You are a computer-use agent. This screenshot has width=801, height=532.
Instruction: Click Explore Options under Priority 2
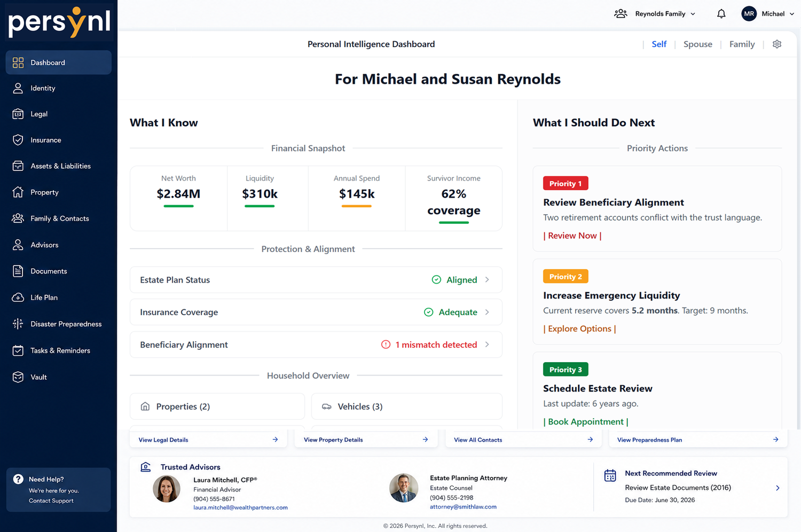pos(579,328)
